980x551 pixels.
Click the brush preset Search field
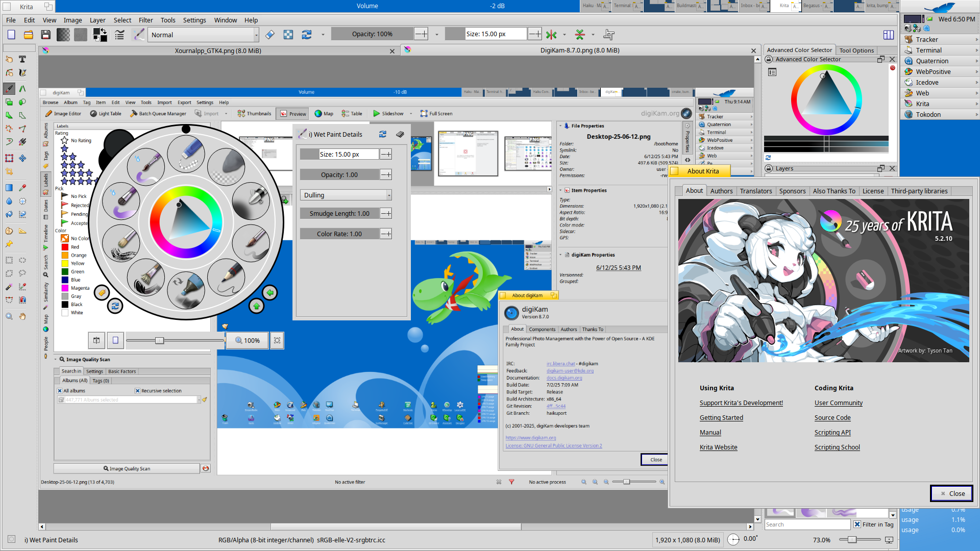(806, 524)
